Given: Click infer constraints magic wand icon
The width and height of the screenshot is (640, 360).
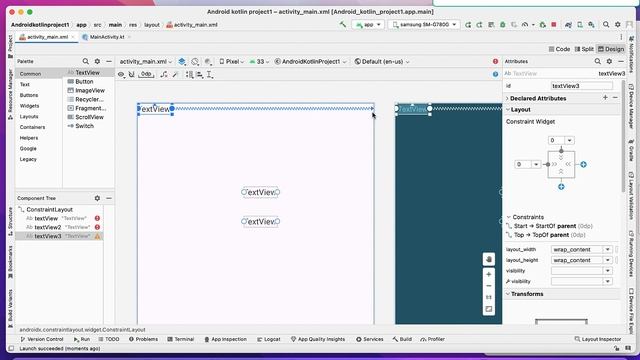Looking at the screenshot, I should [x=176, y=74].
